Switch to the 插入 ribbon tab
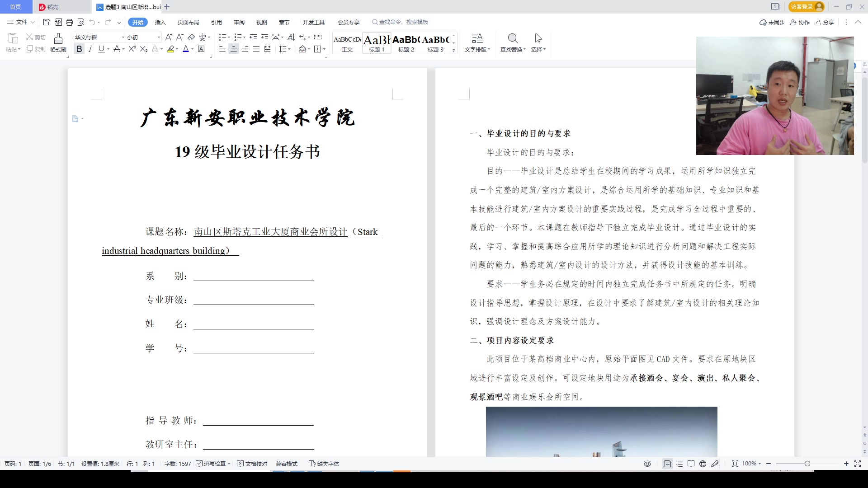The height and width of the screenshot is (488, 868). [x=160, y=22]
